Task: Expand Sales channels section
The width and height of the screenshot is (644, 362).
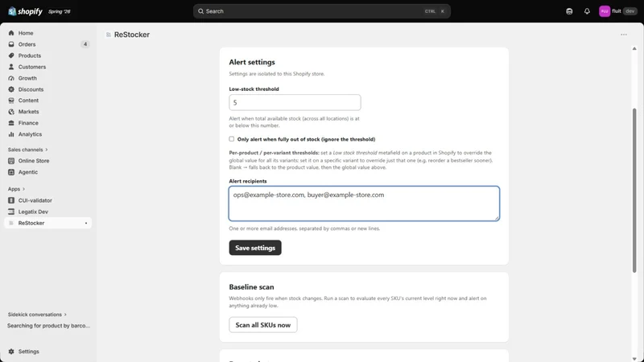Action: tap(28, 150)
